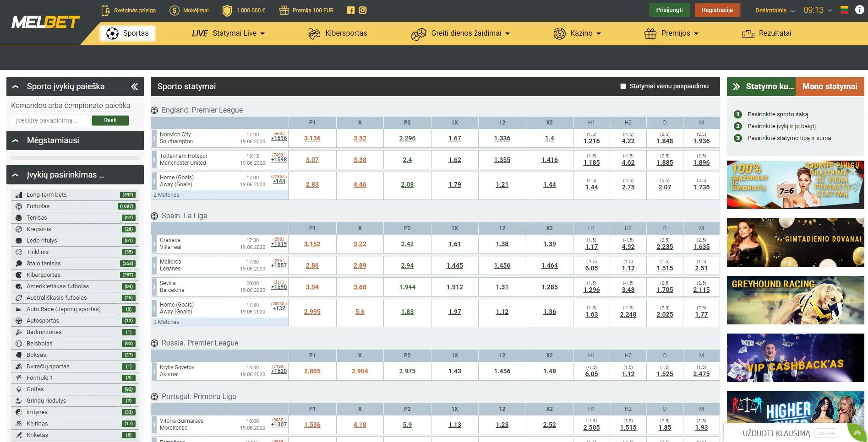Click the Kazino chip icon in navigation
The image size is (868, 442).
coord(559,33)
